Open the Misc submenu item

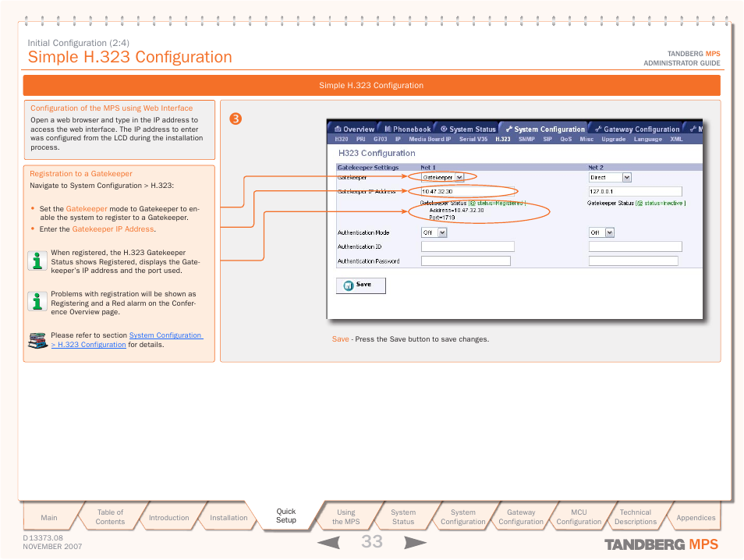tap(587, 139)
